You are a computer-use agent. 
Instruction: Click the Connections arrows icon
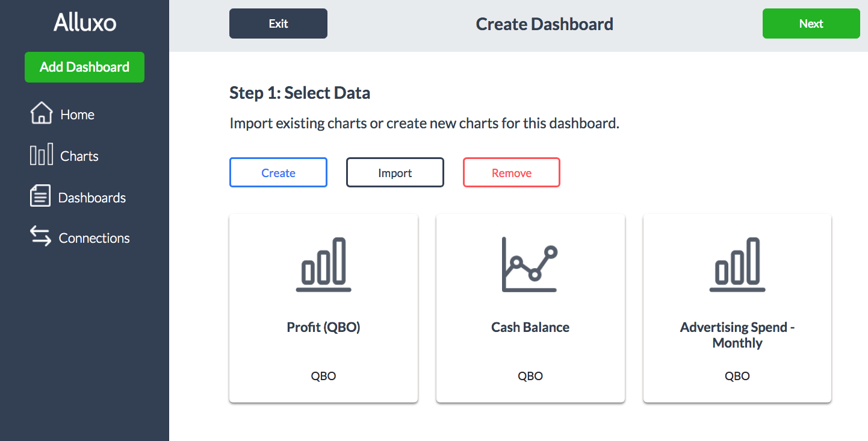(x=41, y=237)
